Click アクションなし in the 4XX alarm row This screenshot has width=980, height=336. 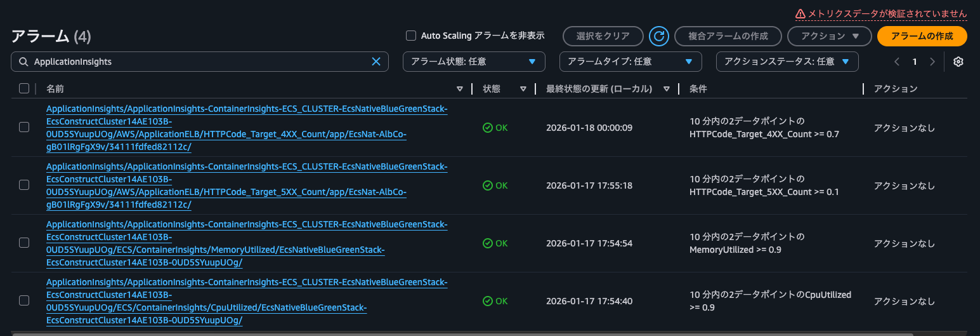click(905, 128)
